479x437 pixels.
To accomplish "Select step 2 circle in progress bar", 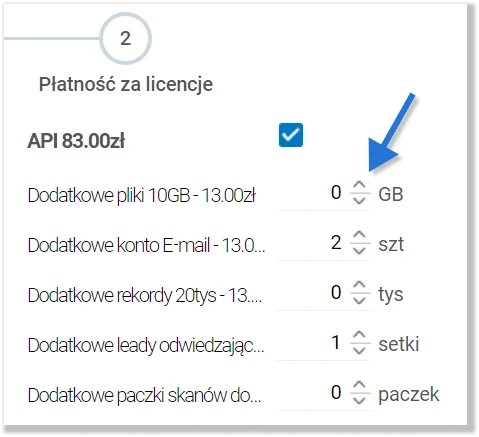I will coord(125,38).
